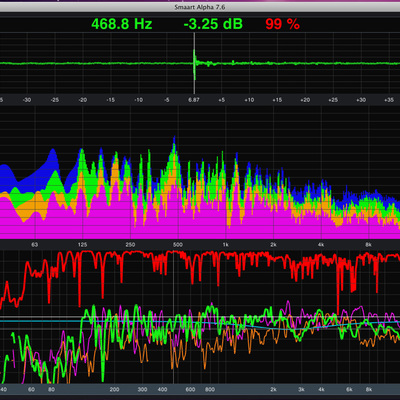Click the 1k label on the spectrum axis
This screenshot has width=400, height=400.
point(225,245)
